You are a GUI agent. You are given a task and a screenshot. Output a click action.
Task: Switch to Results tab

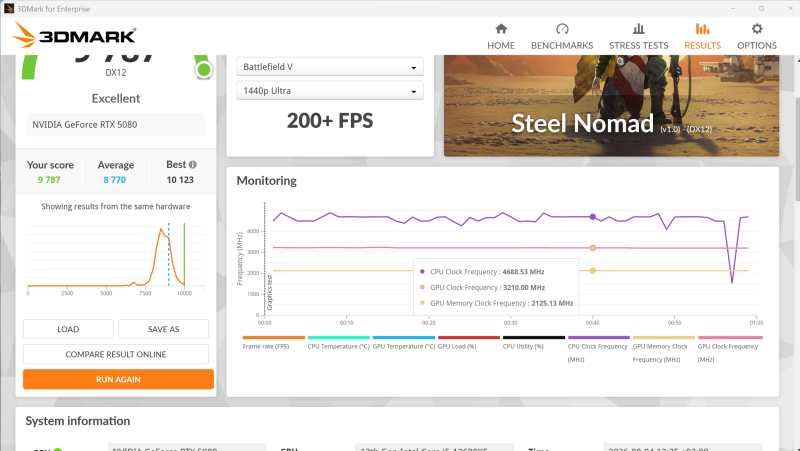click(702, 36)
